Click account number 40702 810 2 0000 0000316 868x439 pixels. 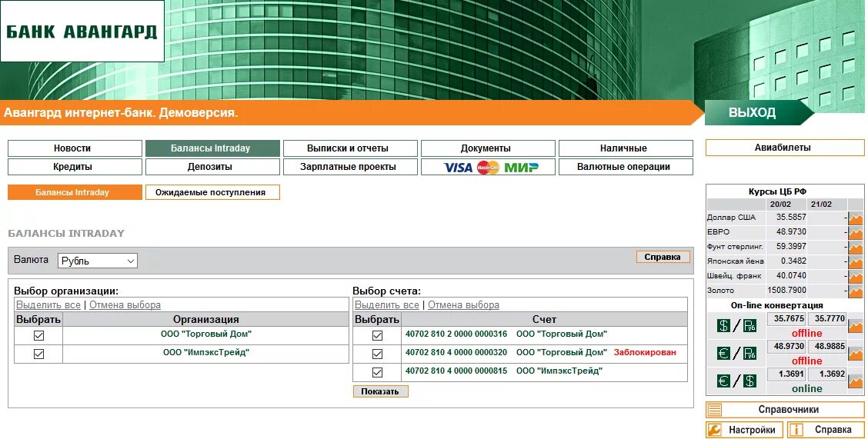tap(456, 334)
